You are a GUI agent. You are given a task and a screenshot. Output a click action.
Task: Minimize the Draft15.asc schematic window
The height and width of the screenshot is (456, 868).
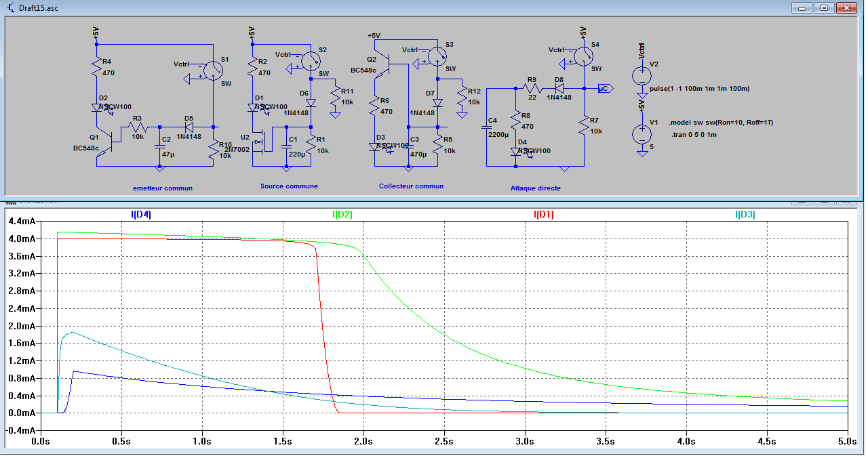[802, 7]
